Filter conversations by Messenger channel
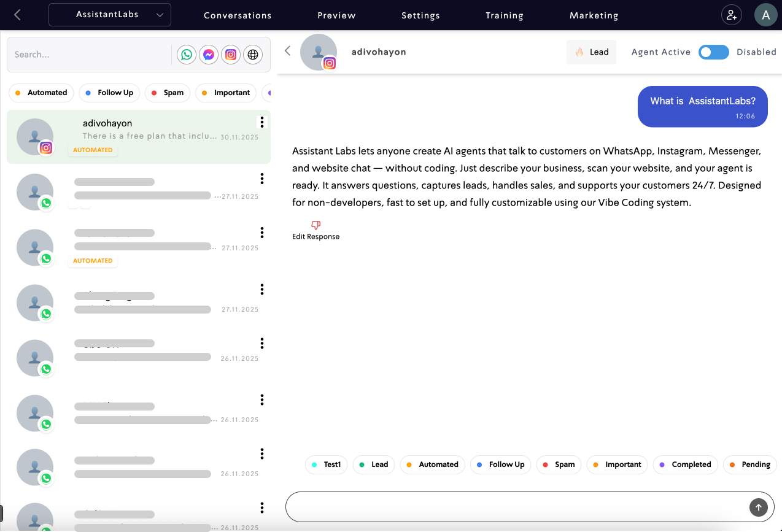The width and height of the screenshot is (782, 532). (208, 54)
